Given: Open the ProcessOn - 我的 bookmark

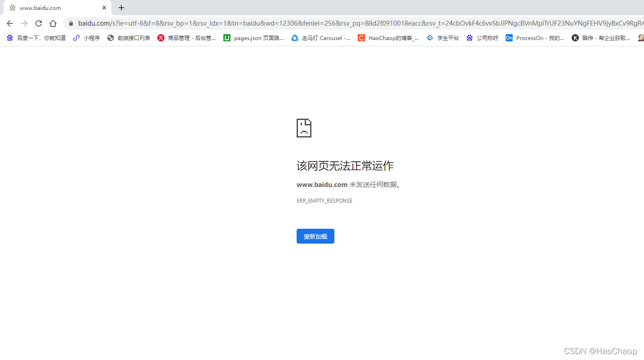Looking at the screenshot, I should 535,38.
